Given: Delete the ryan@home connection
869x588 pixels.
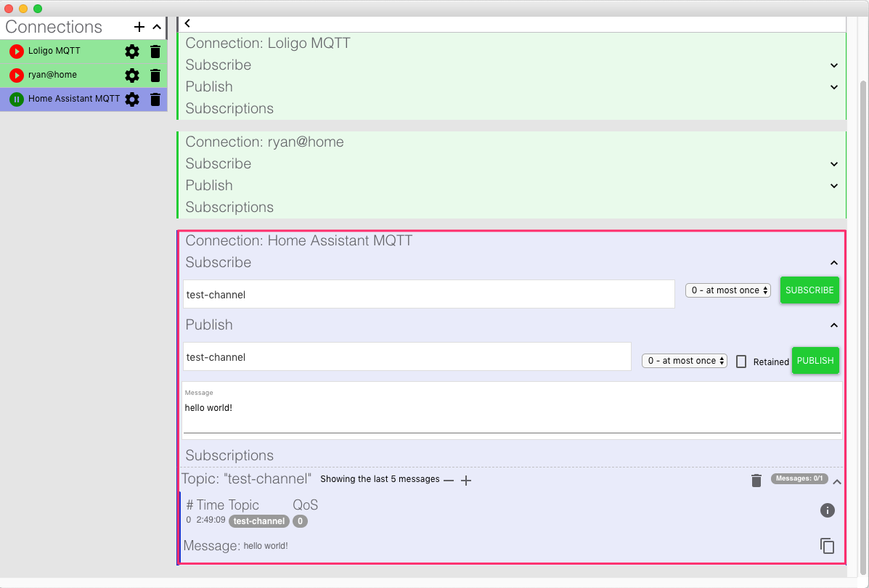Looking at the screenshot, I should click(155, 75).
